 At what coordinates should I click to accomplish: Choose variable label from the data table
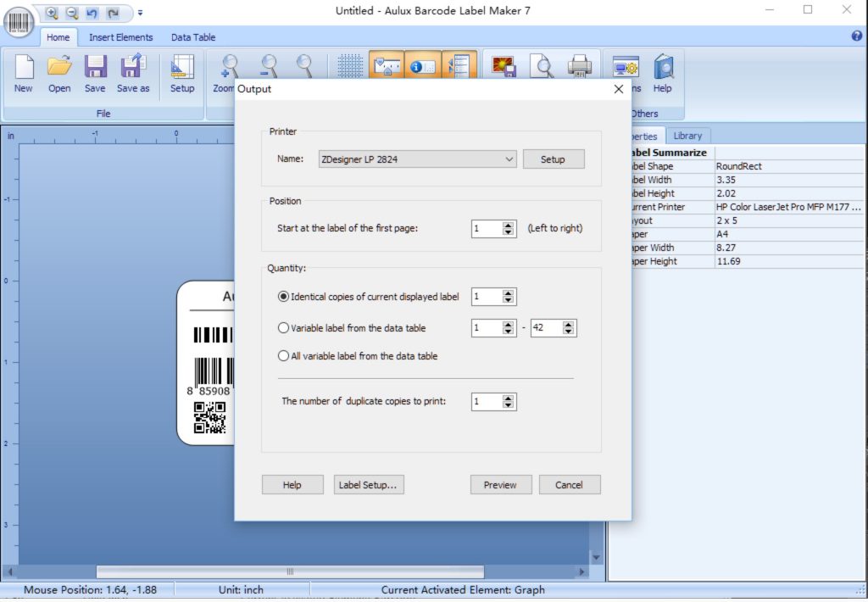click(284, 329)
